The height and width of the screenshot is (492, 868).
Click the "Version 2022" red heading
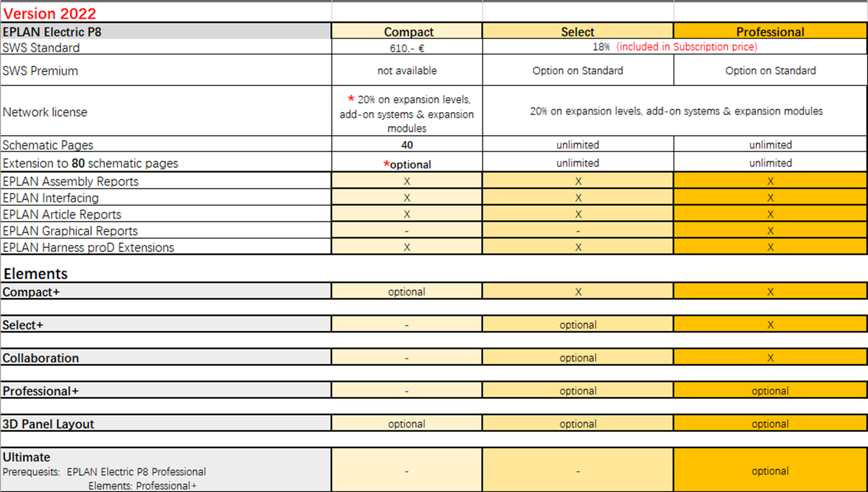point(49,14)
